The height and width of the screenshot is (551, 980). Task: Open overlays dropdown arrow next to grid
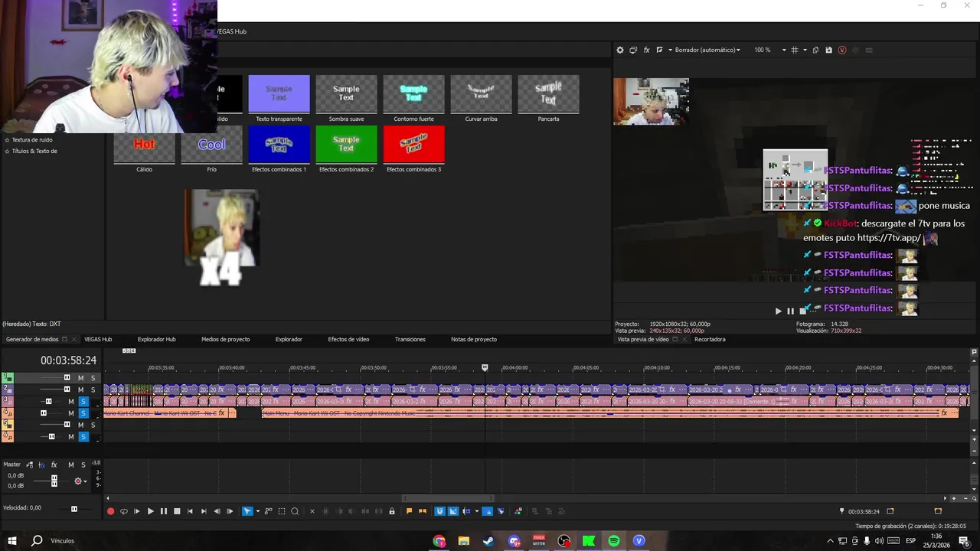[x=805, y=50]
